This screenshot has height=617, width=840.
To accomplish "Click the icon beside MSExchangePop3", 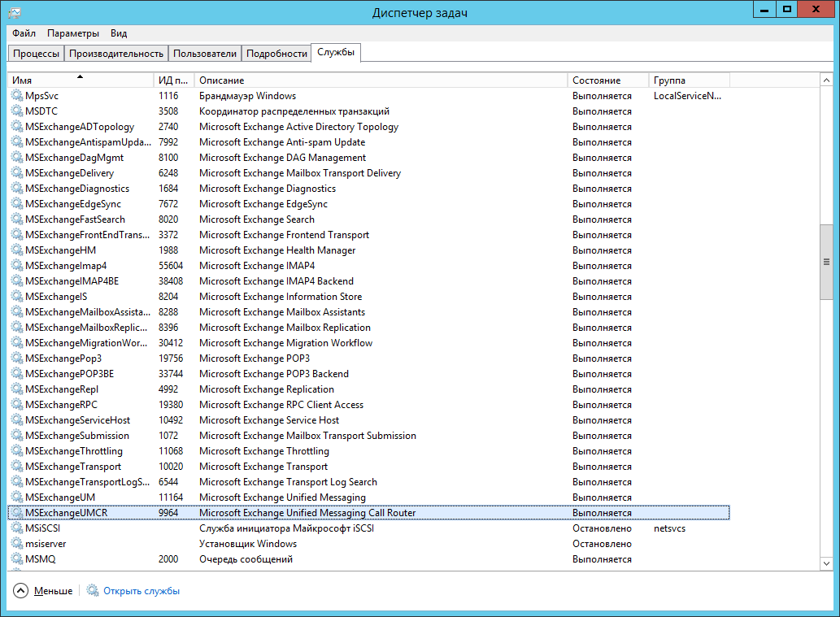I will pyautogui.click(x=17, y=358).
